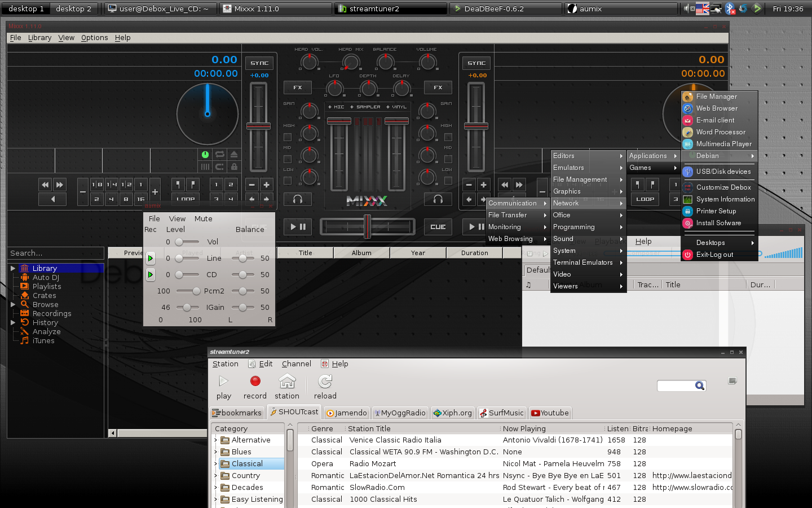
Task: Set loop-out marker on left deck
Action: coord(192,185)
